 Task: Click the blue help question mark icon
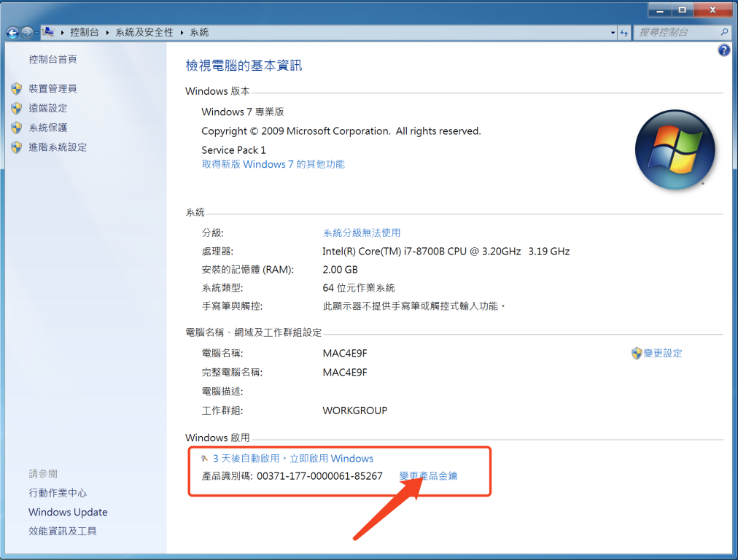pos(723,50)
